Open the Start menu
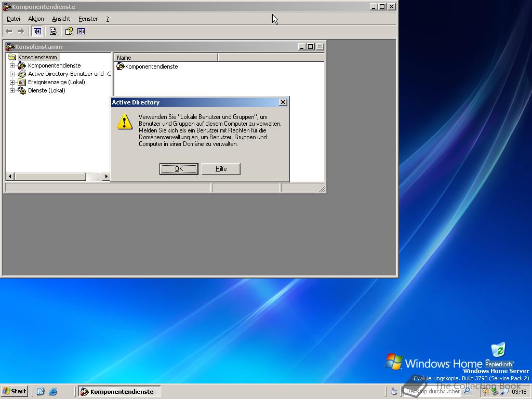This screenshot has height=399, width=532. tap(15, 391)
